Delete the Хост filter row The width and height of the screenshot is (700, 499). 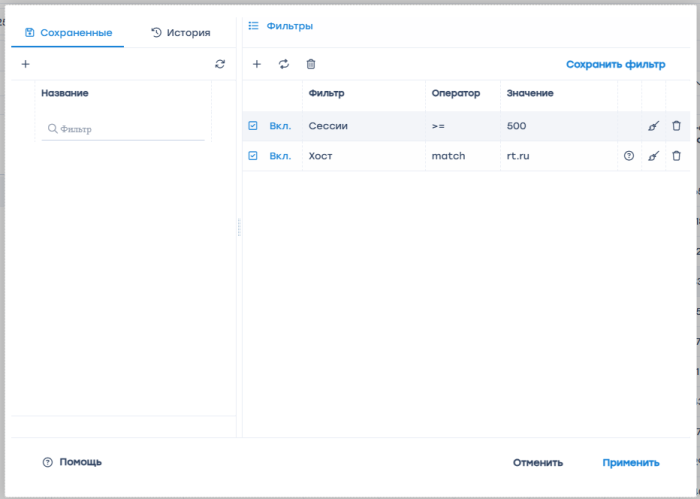point(677,156)
